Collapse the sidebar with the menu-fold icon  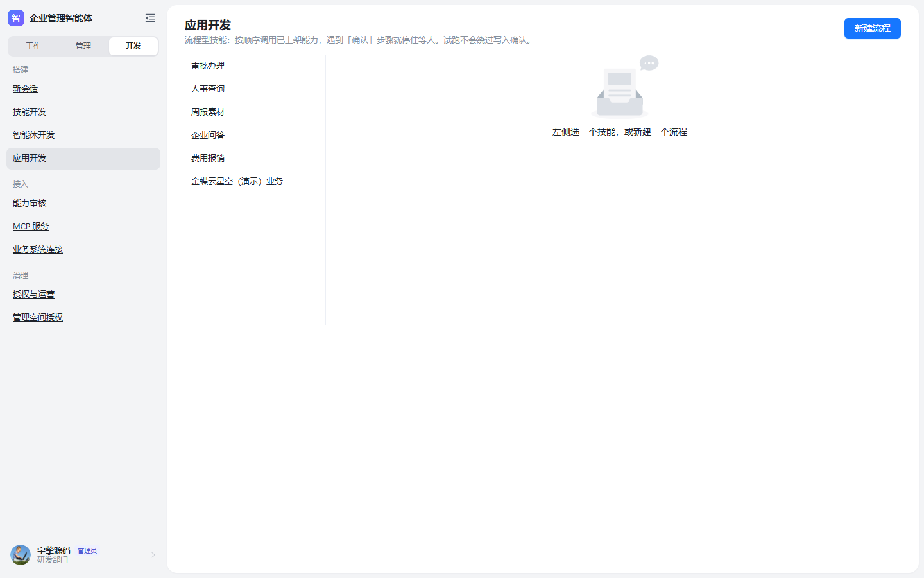(150, 18)
